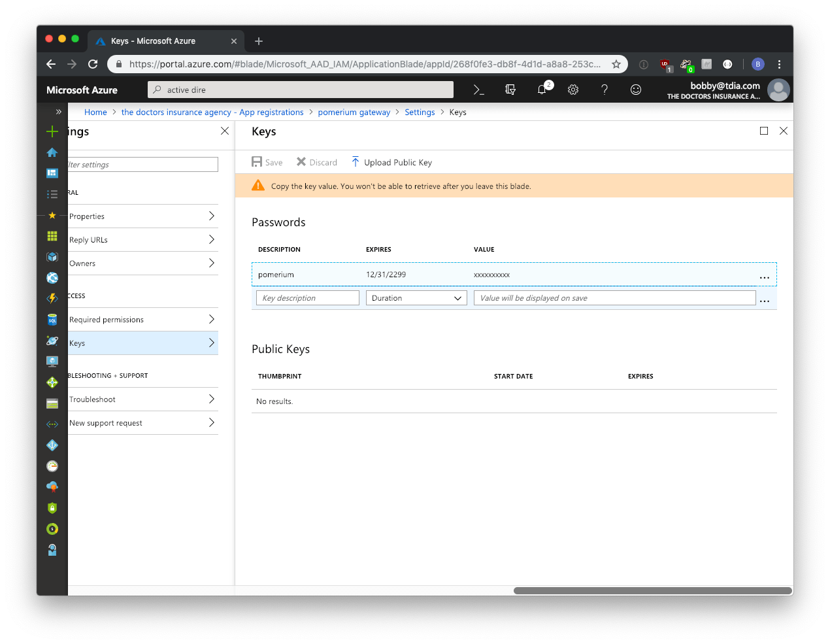Maximize the Keys blade

[764, 131]
